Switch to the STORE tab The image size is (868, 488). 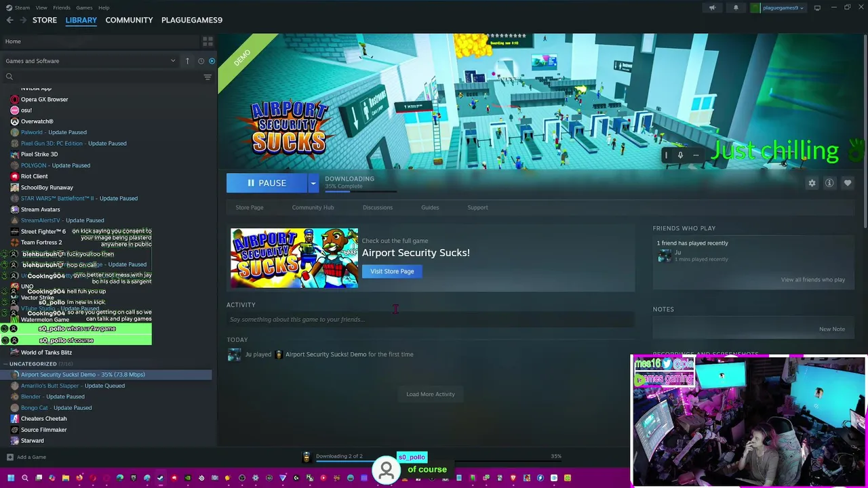[45, 20]
